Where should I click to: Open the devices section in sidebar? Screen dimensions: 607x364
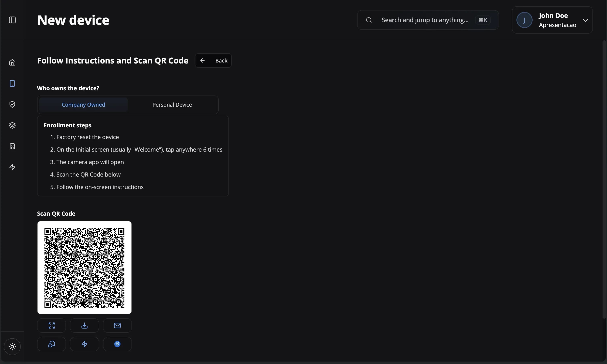(x=12, y=83)
